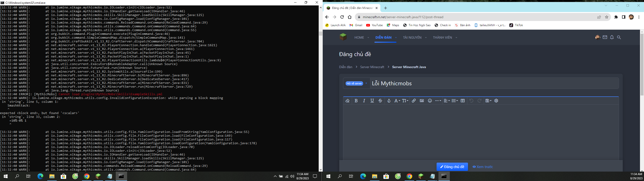644x181 pixels.
Task: Expand the HOME menu arrow
Action: click(x=368, y=38)
